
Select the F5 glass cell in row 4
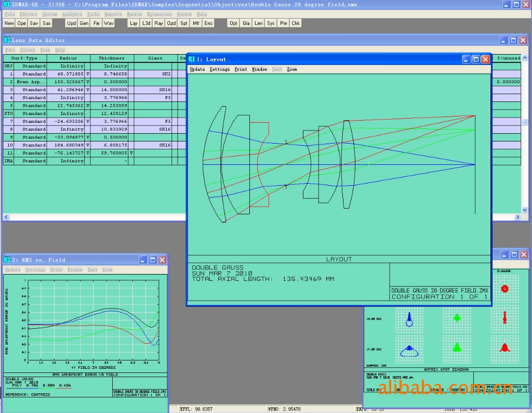pos(155,97)
